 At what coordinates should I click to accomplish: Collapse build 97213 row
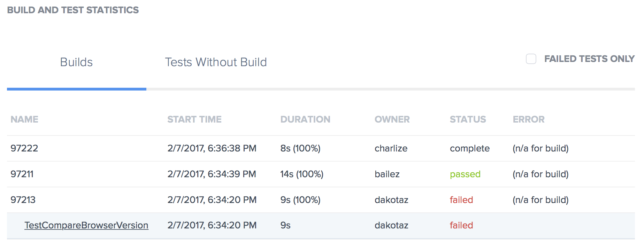point(23,200)
